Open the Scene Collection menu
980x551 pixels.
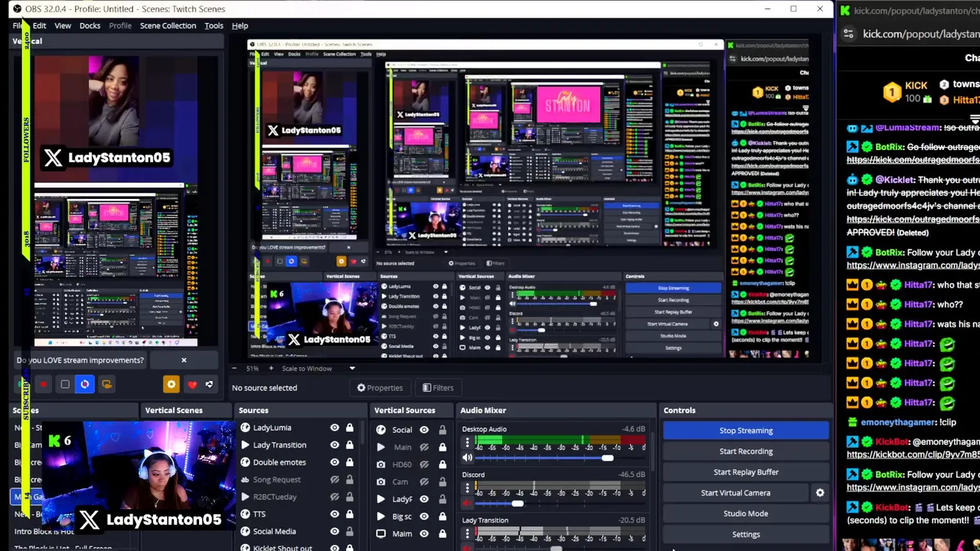(x=168, y=25)
